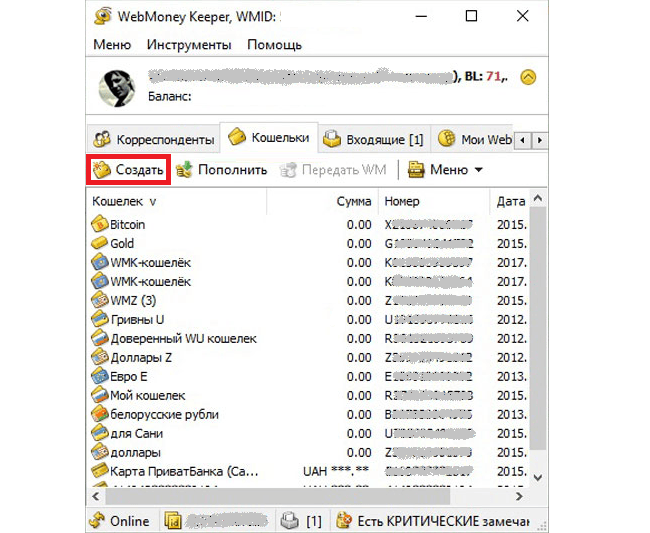Select the Мой кошелек 0.00 amount
The image size is (650, 533).
(359, 396)
